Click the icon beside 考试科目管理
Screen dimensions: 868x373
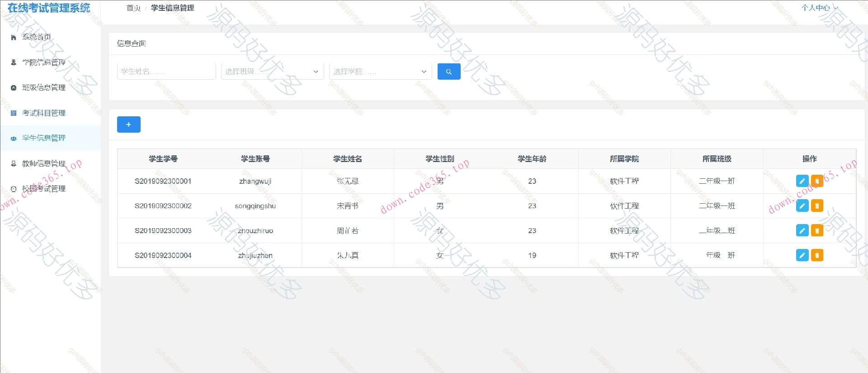point(14,113)
